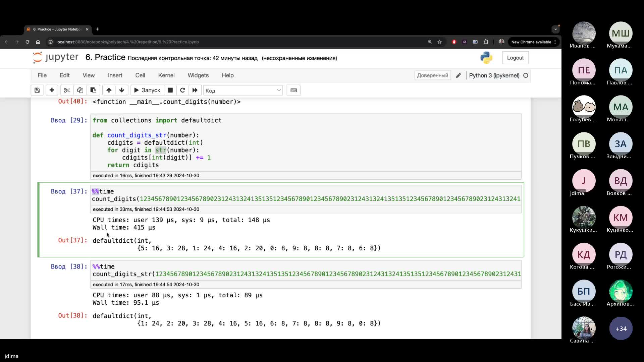The height and width of the screenshot is (362, 644).
Task: Click participant avatar ПЕ Понома...
Action: (584, 70)
